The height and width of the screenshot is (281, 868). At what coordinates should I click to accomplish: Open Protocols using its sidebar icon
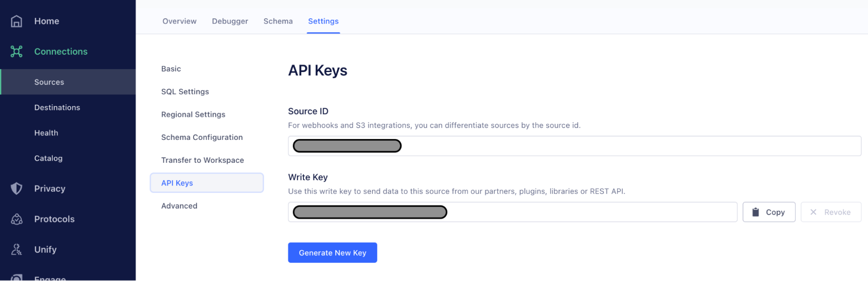point(16,219)
